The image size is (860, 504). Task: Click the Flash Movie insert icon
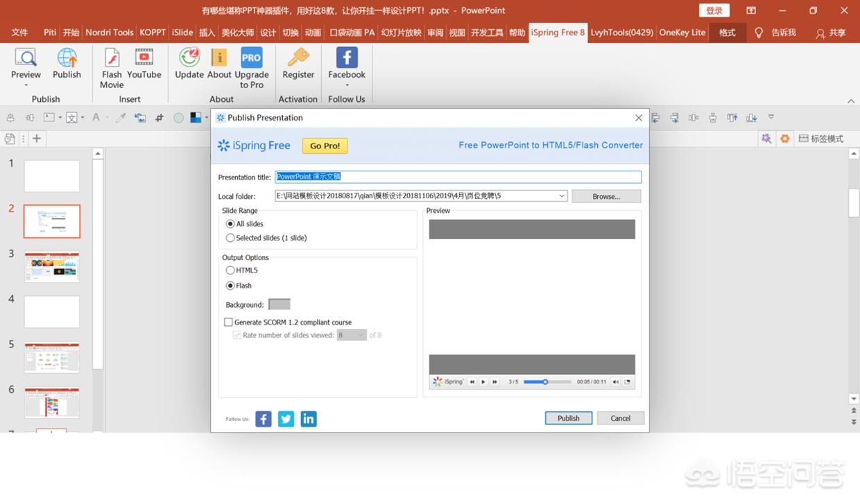pyautogui.click(x=111, y=58)
